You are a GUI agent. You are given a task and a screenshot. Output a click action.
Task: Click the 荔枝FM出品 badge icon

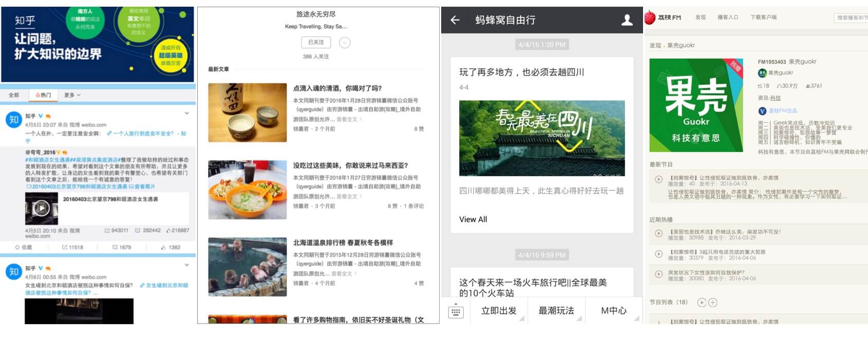762,110
